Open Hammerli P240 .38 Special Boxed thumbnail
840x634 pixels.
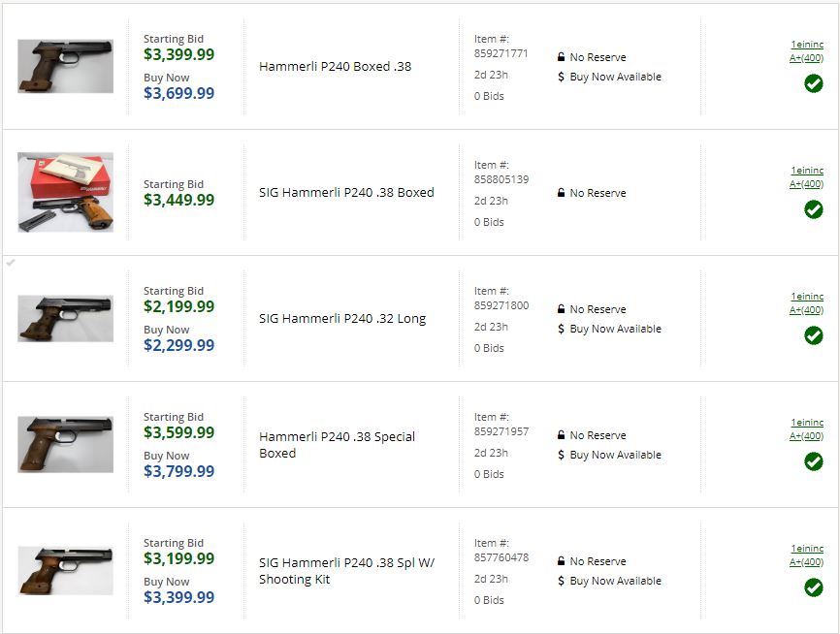65,444
